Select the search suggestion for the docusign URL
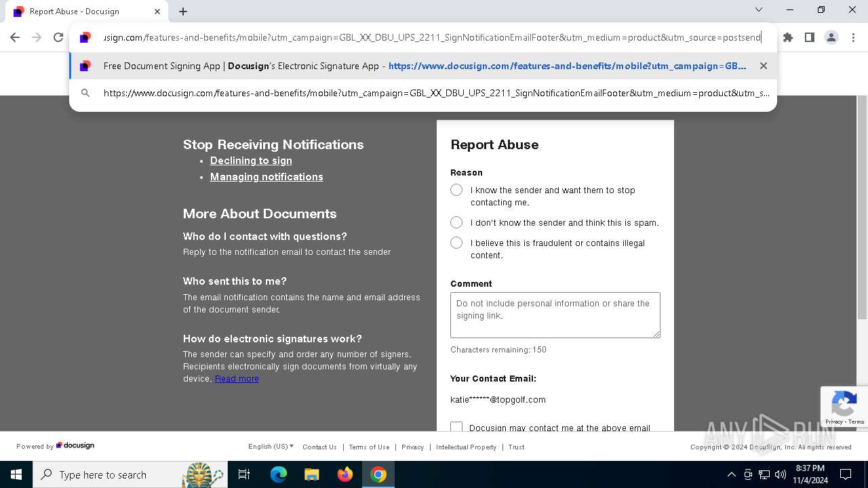The width and height of the screenshot is (868, 488). pyautogui.click(x=423, y=93)
